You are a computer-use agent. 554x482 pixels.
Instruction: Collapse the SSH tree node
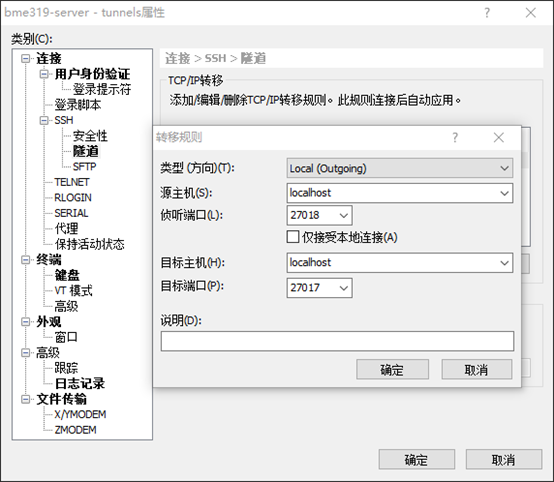point(44,120)
